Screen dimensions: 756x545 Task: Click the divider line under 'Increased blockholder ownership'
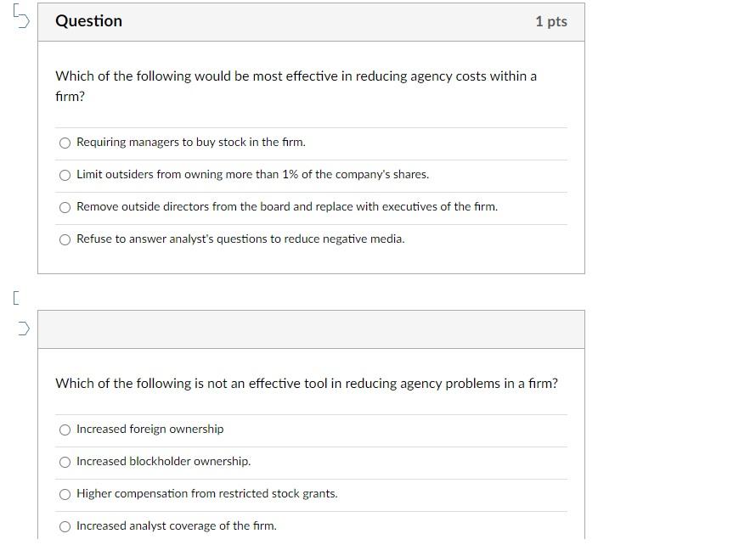(x=310, y=478)
